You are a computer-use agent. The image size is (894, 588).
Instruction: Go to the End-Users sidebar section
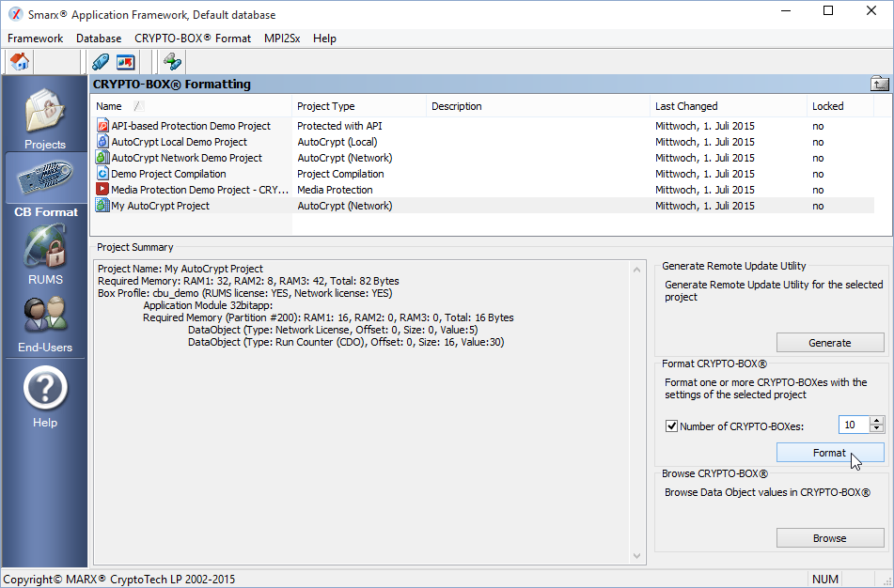(x=45, y=321)
